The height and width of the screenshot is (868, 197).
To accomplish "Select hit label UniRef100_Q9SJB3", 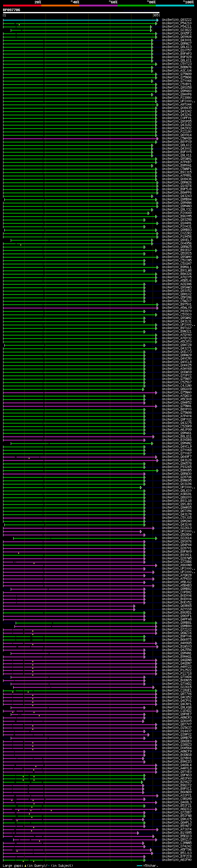I will coord(177,504).
